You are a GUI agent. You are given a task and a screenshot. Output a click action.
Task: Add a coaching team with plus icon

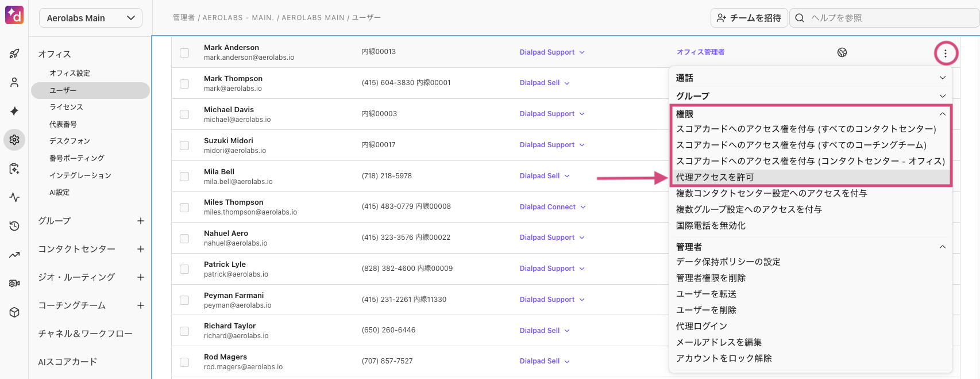pos(141,305)
